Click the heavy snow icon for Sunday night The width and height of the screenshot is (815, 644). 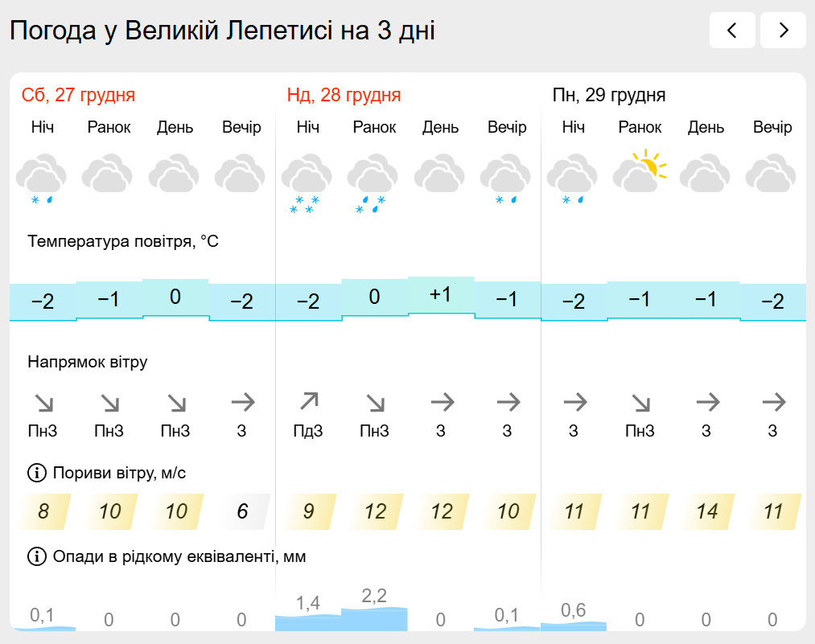[x=307, y=181]
